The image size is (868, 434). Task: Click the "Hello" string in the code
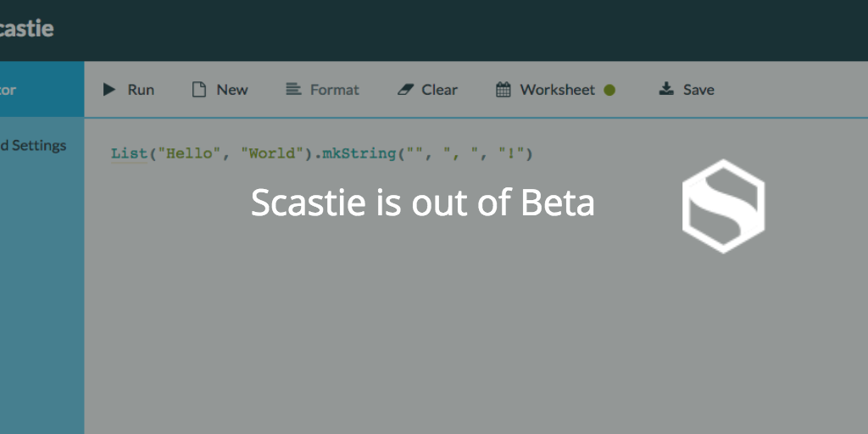tap(190, 154)
